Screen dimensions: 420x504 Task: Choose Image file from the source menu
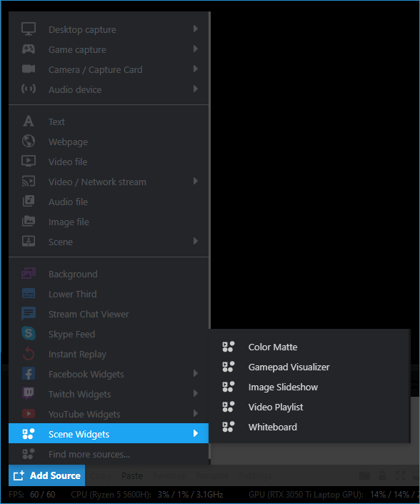tap(109, 222)
